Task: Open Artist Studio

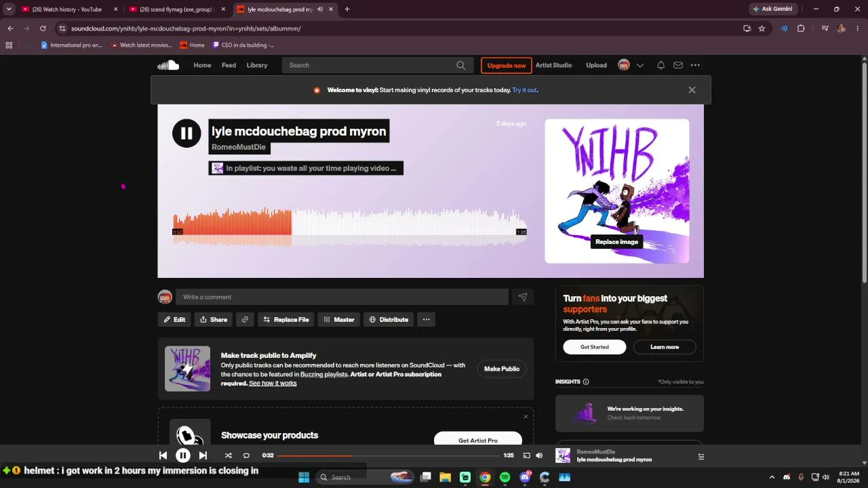Action: point(553,65)
